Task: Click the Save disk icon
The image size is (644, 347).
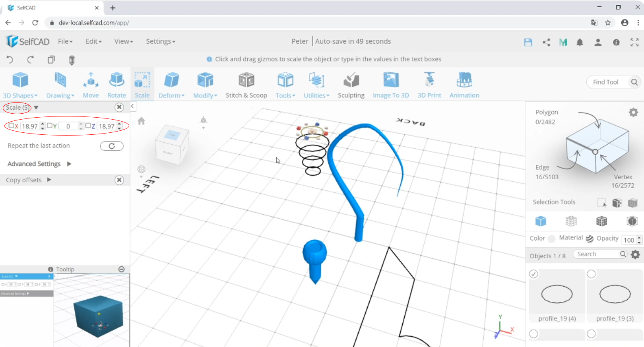Action: [528, 42]
